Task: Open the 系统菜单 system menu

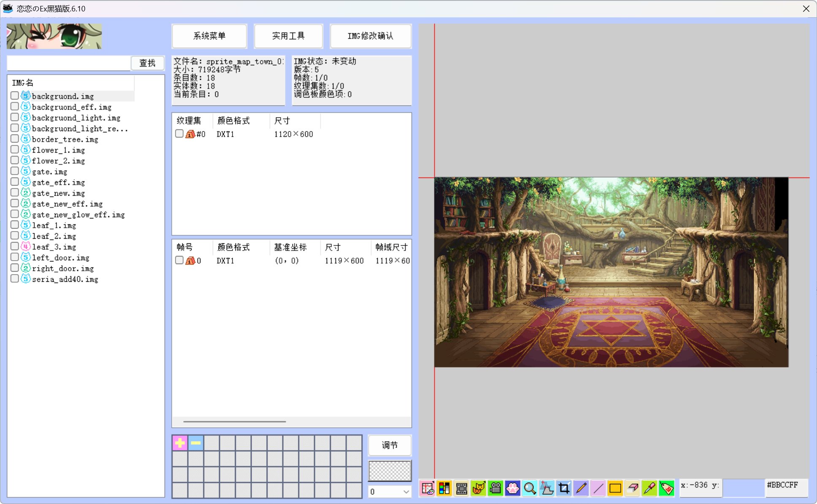Action: 209,36
